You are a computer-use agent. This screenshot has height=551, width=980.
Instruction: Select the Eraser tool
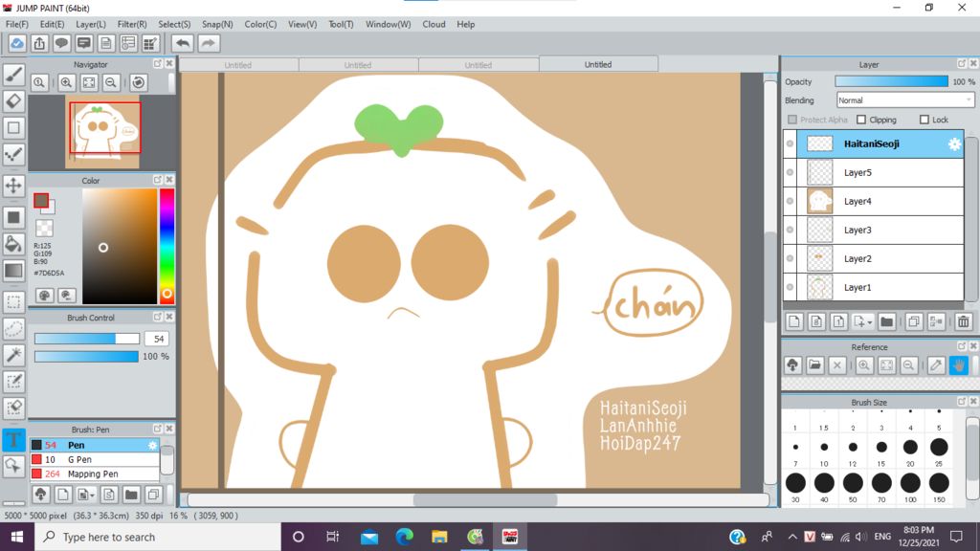click(x=13, y=101)
